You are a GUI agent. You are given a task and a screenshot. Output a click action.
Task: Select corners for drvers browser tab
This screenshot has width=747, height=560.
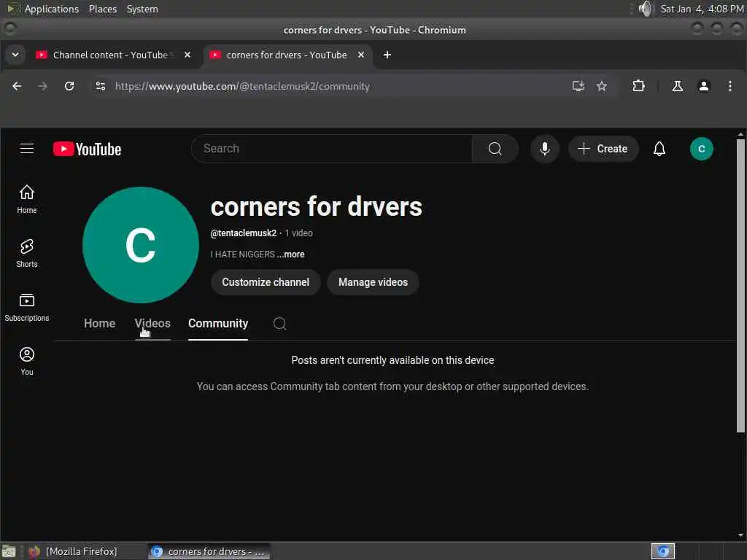(287, 55)
